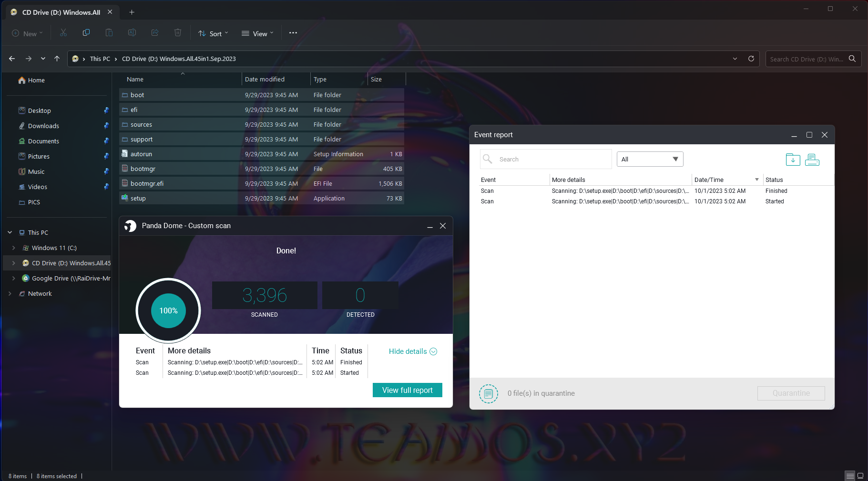The height and width of the screenshot is (481, 868).
Task: Click the quarantine files icon
Action: click(x=488, y=393)
